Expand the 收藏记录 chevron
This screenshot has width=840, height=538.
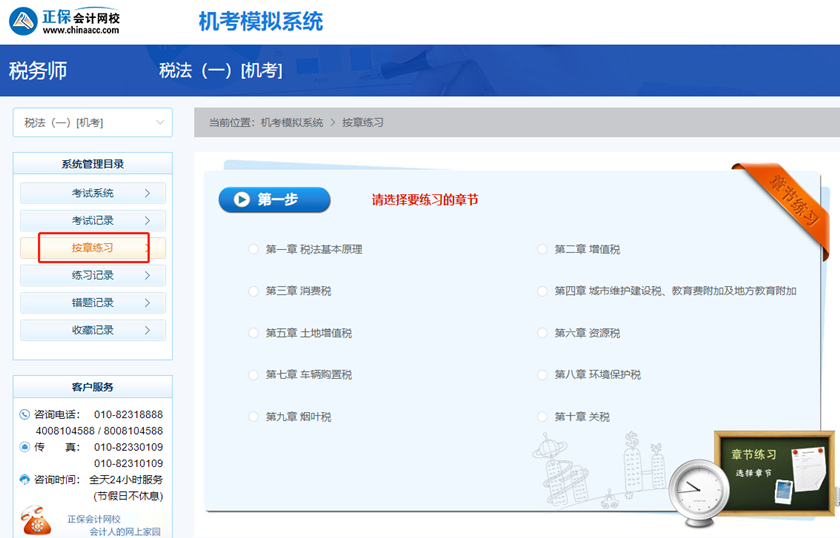click(x=147, y=330)
